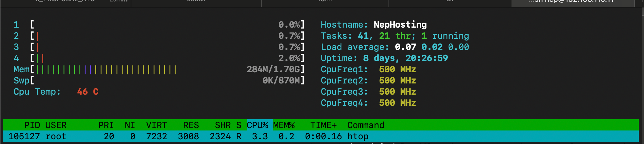
Task: Click the terminal vertical scrollbar
Action: pos(642,12)
